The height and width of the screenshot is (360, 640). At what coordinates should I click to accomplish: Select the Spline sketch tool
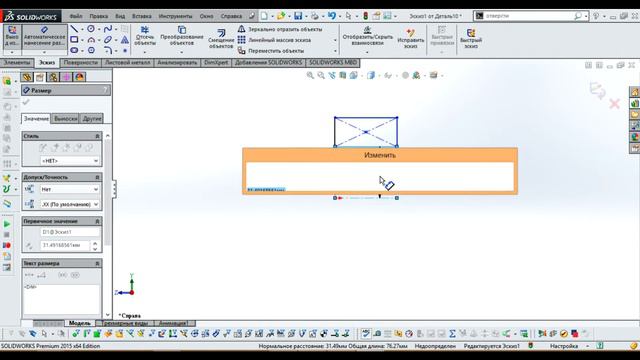point(108,29)
